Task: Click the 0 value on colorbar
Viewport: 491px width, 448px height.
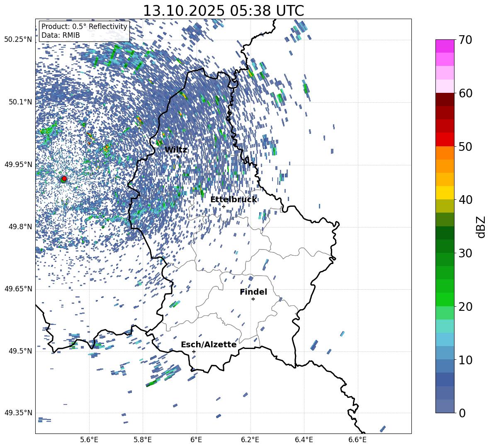Action: pyautogui.click(x=462, y=413)
